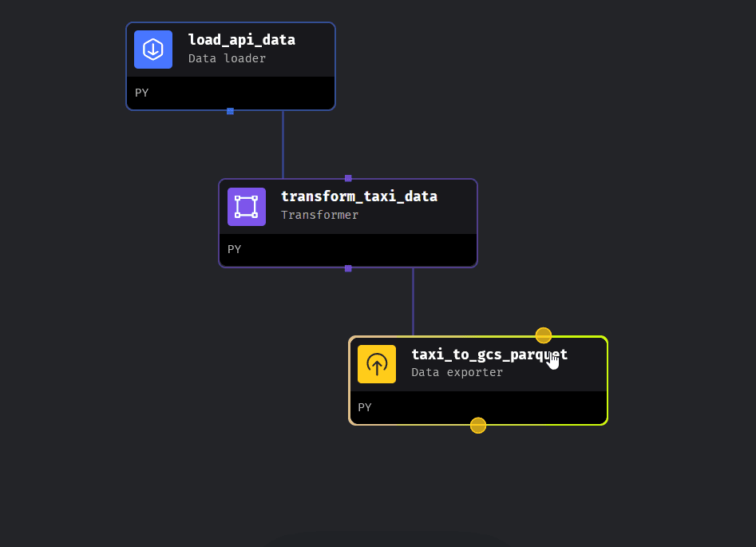
Task: Click the purple output port below transform_taxi_data
Action: 348,268
